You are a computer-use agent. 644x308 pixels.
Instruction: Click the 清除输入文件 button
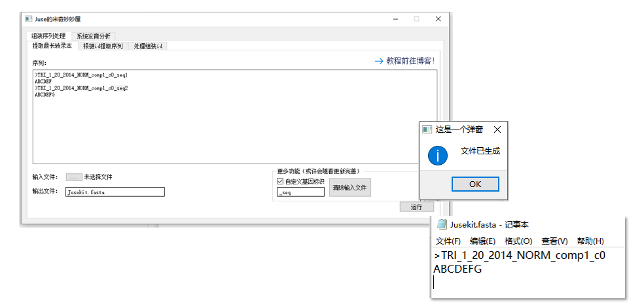tap(349, 188)
